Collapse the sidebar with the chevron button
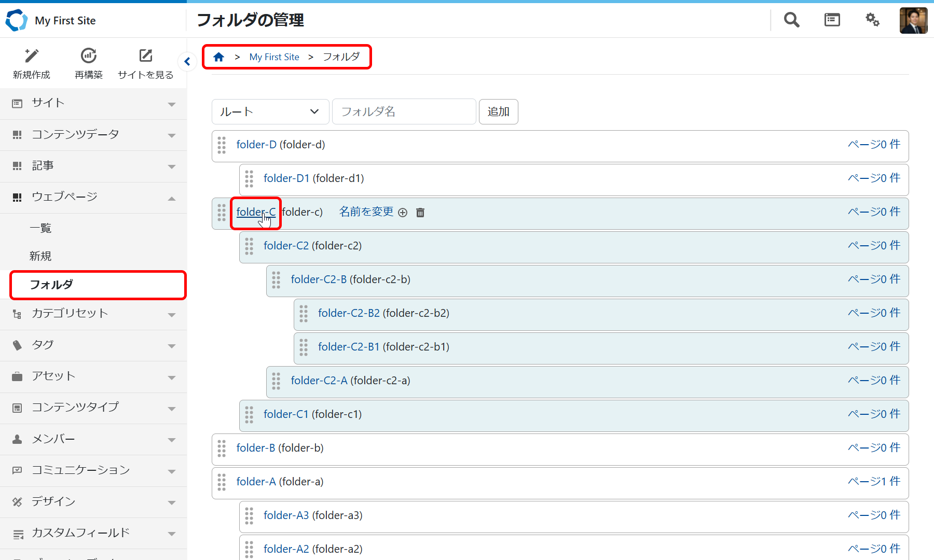This screenshot has height=560, width=934. pyautogui.click(x=187, y=62)
